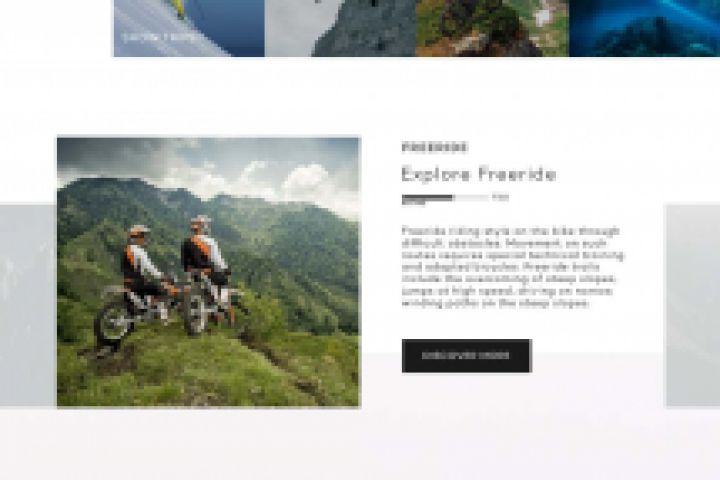Screen dimensions: 720x480
Task: Click the Freeride description paragraph
Action: [x=512, y=267]
